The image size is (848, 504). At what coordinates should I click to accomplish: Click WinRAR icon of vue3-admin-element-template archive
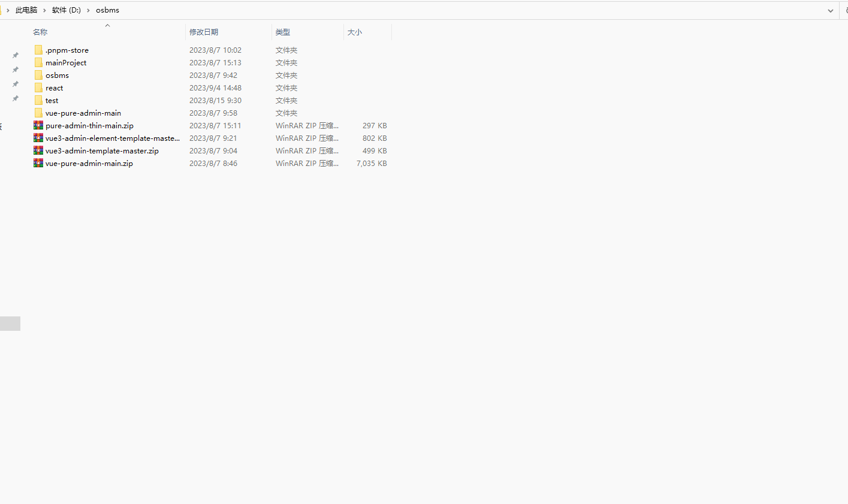tap(38, 138)
